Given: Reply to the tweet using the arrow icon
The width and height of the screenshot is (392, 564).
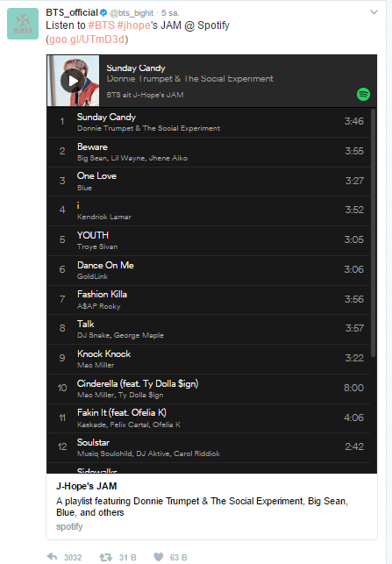Looking at the screenshot, I should (52, 557).
